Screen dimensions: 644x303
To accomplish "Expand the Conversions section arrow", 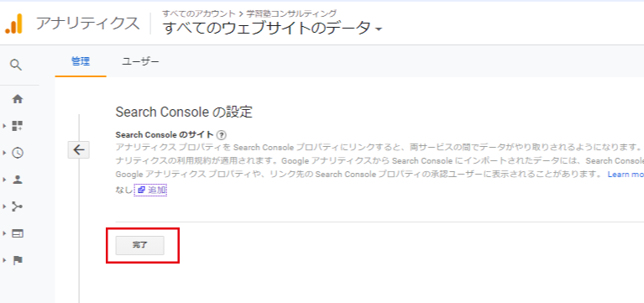I will [x=4, y=260].
